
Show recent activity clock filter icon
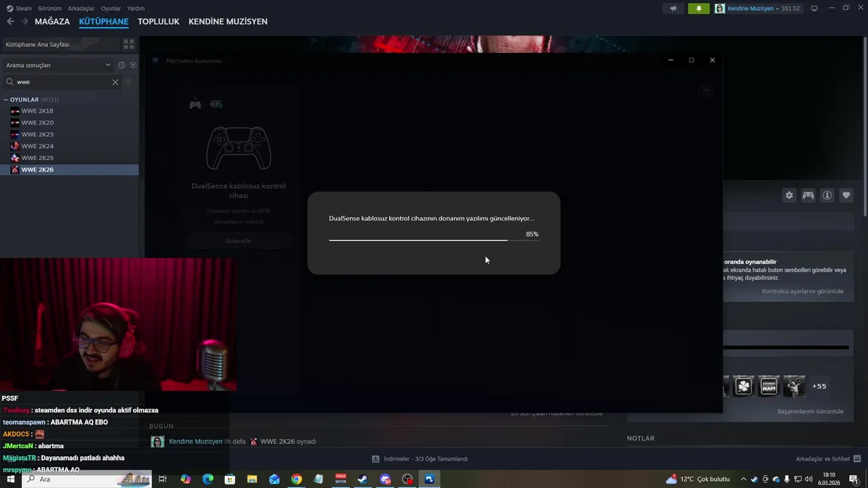coord(121,65)
